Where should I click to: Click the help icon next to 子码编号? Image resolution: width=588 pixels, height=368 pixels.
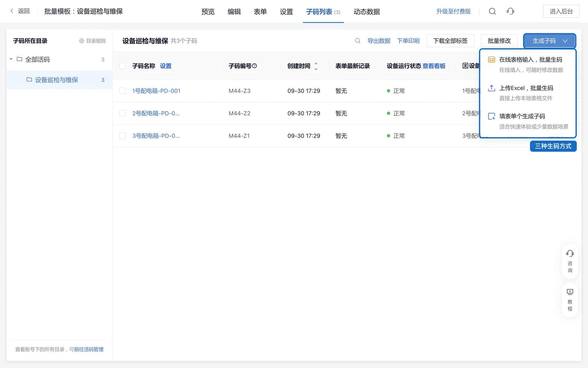pos(254,66)
